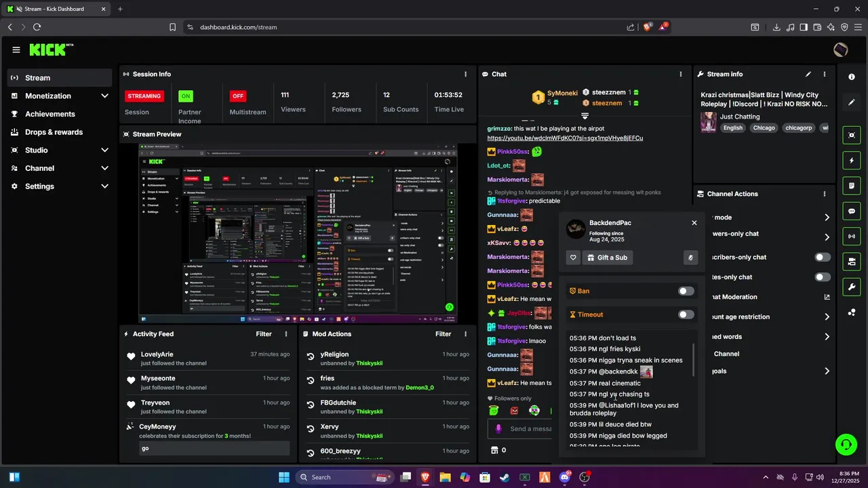
Task: Click the Brave Shields lion icon in the address bar
Action: tap(648, 27)
